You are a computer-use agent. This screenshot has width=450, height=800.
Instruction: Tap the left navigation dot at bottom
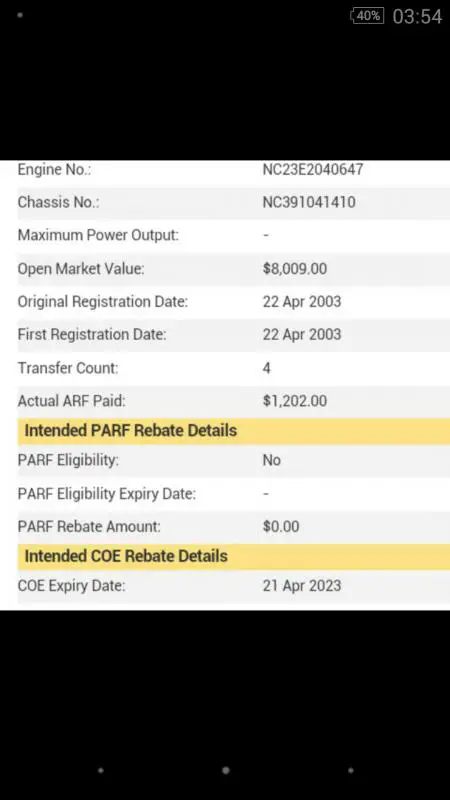coord(101,770)
